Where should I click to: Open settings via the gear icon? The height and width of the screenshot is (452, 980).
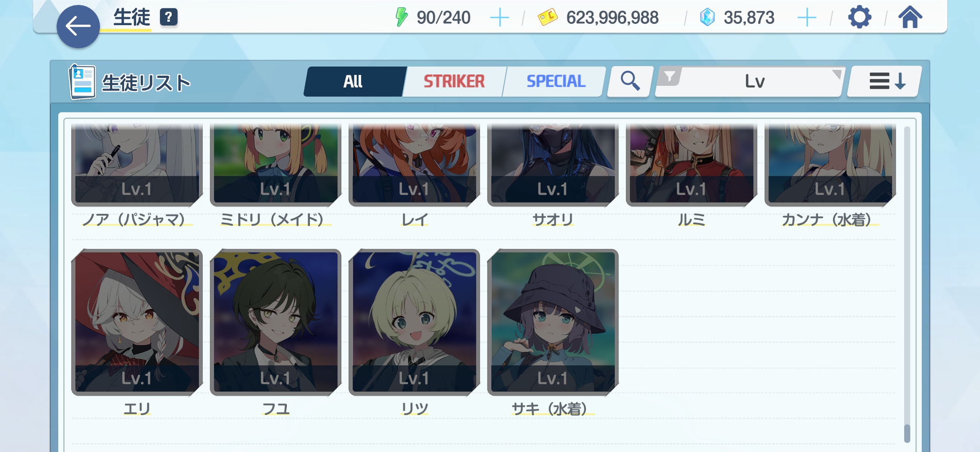click(x=859, y=18)
